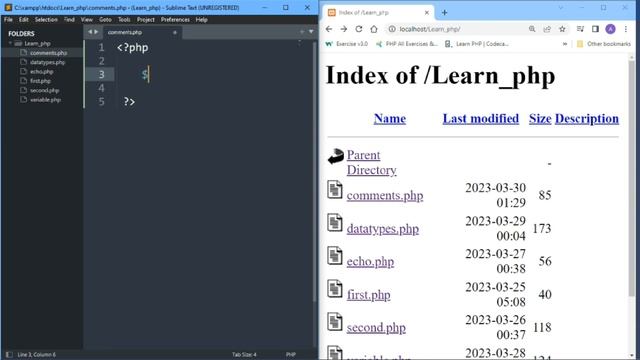Viewport: 640px width, 360px height.
Task: Open Sublime tab list dropdown arrow
Action: coord(311,32)
